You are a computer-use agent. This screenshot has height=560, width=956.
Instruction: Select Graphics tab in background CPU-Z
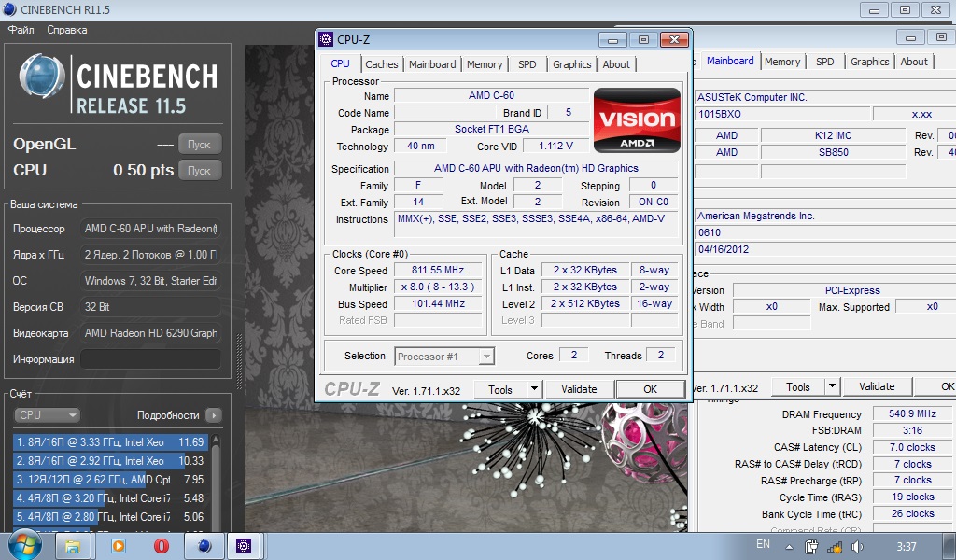tap(869, 62)
